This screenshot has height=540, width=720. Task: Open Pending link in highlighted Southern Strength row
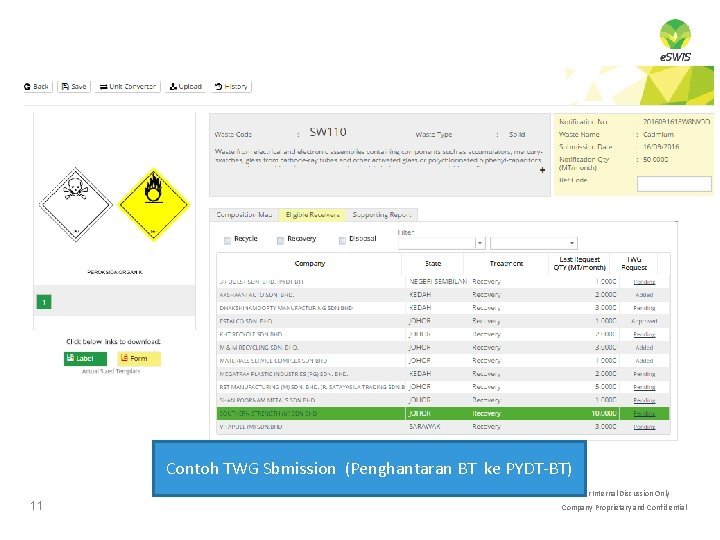click(644, 414)
